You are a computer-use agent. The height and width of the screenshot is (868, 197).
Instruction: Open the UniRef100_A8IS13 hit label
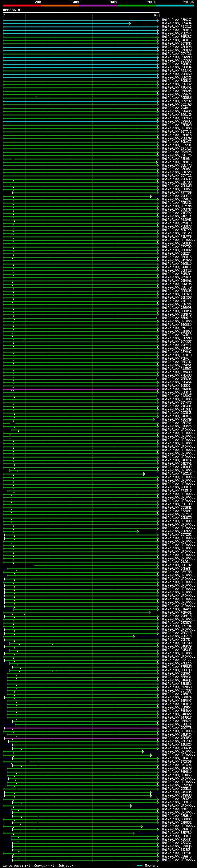176,26
